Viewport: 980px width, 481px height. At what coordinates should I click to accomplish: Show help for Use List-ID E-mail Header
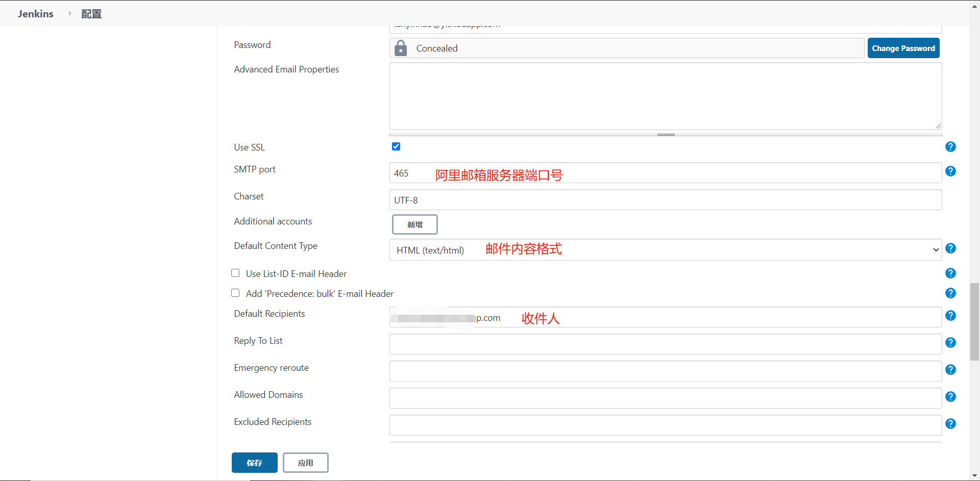tap(950, 273)
